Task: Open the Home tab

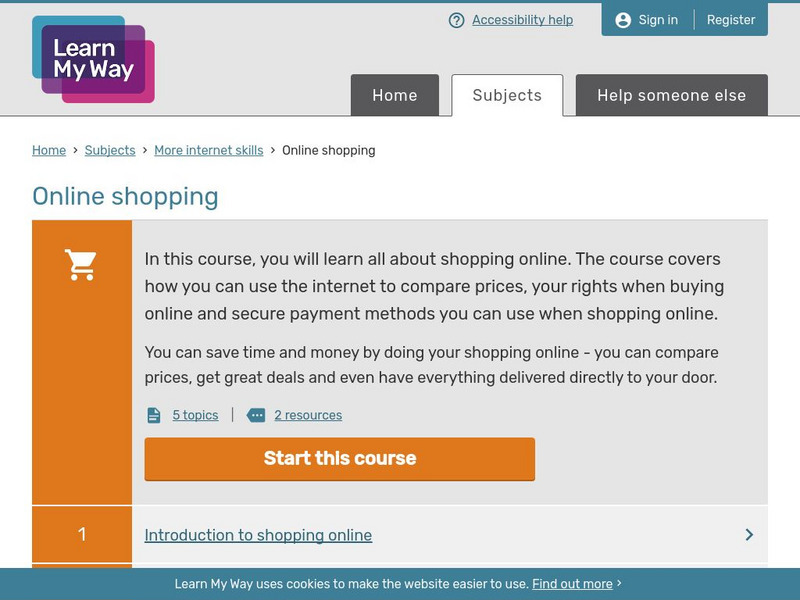Action: pos(395,96)
